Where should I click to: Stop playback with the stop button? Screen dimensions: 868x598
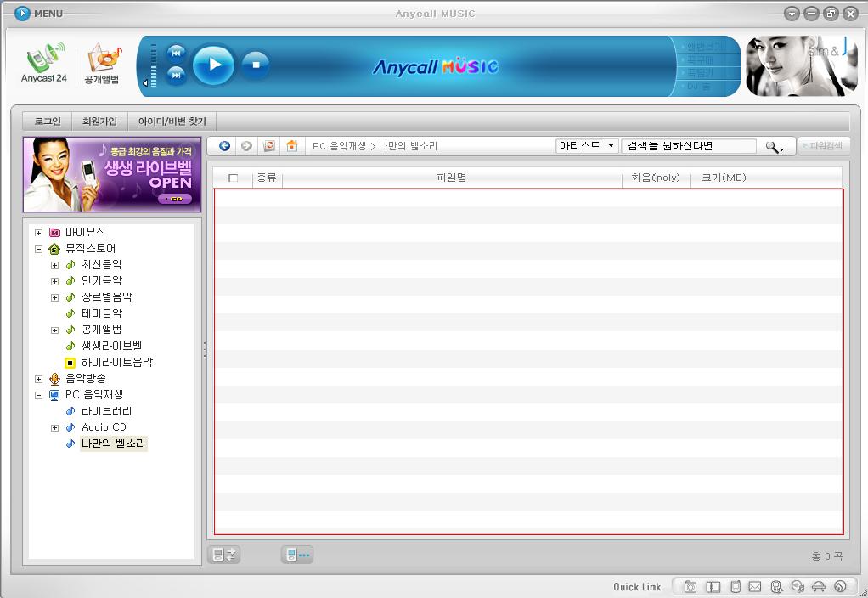point(255,64)
